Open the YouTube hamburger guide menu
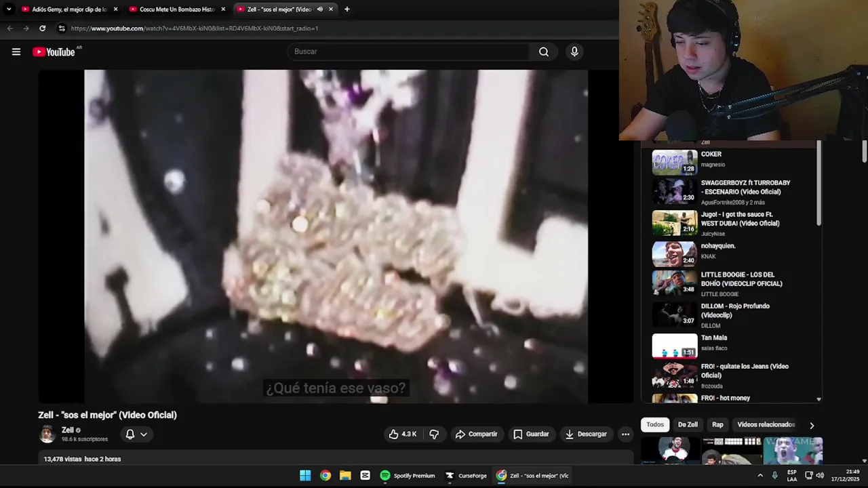This screenshot has width=868, height=488. point(16,52)
